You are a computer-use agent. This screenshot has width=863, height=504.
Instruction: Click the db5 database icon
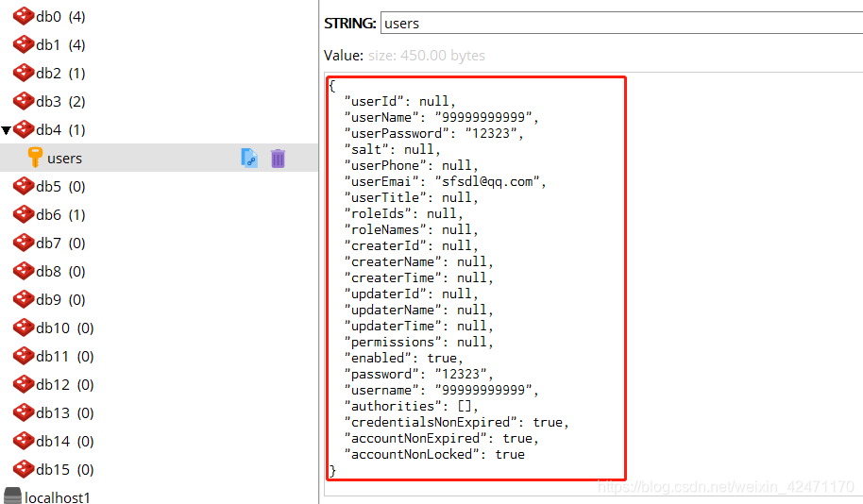click(x=24, y=186)
